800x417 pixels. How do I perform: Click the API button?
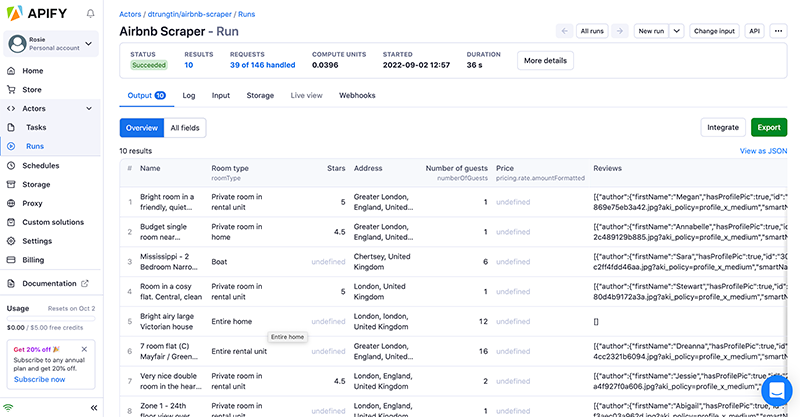(x=755, y=31)
